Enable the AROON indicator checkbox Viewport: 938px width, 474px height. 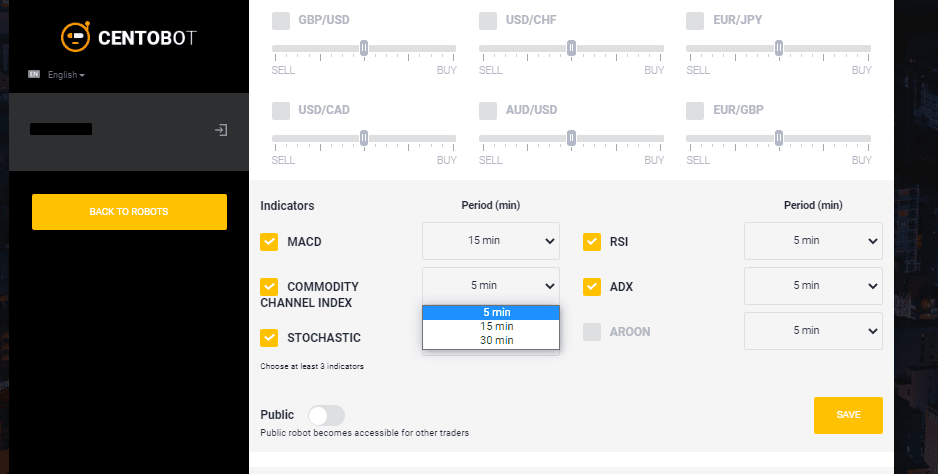[x=592, y=332]
